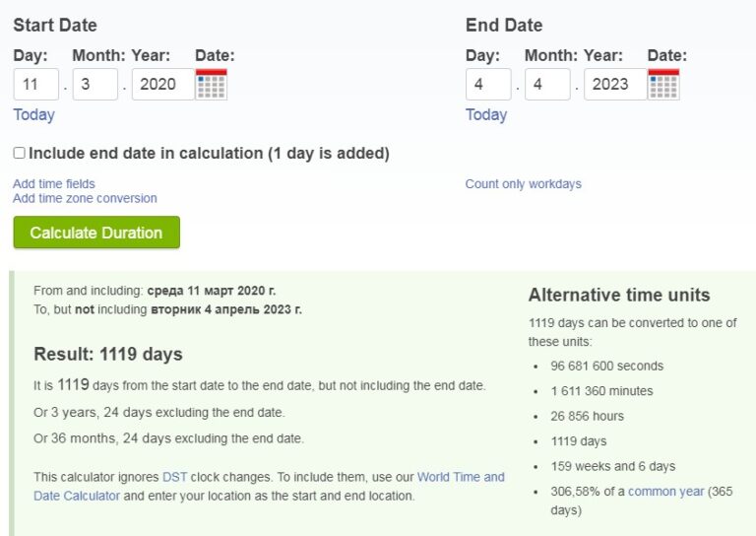Focus the Start Date year field showing 2020
Screen dimensions: 756x536
pos(163,85)
